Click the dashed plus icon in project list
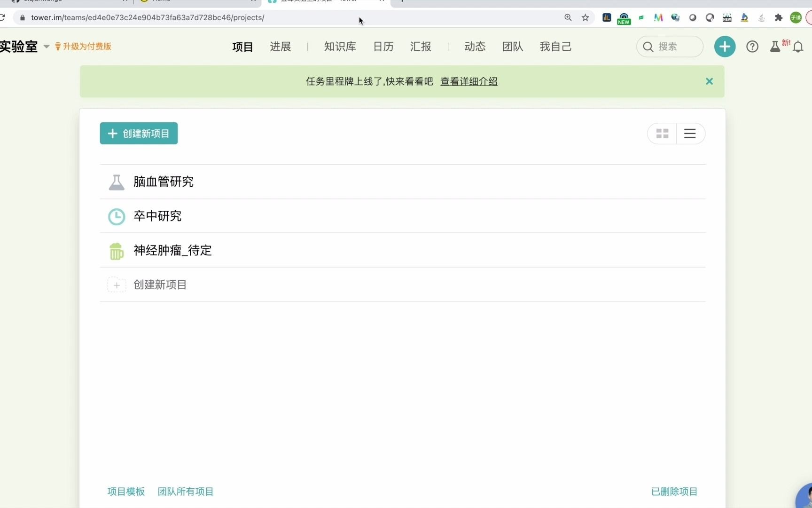812x508 pixels. click(x=117, y=285)
